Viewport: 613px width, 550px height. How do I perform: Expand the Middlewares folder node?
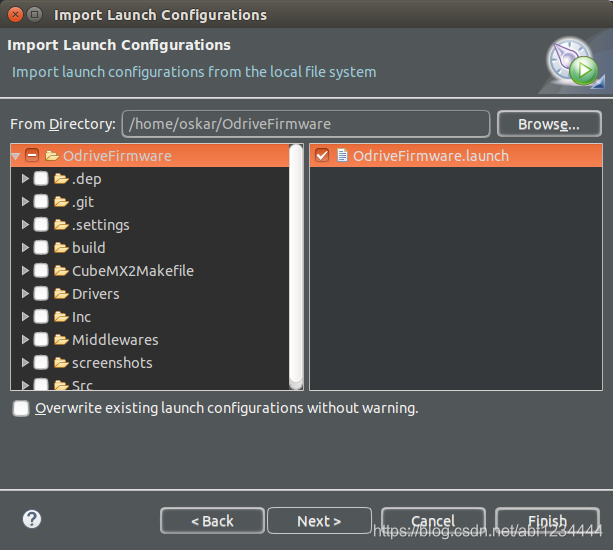[x=25, y=339]
